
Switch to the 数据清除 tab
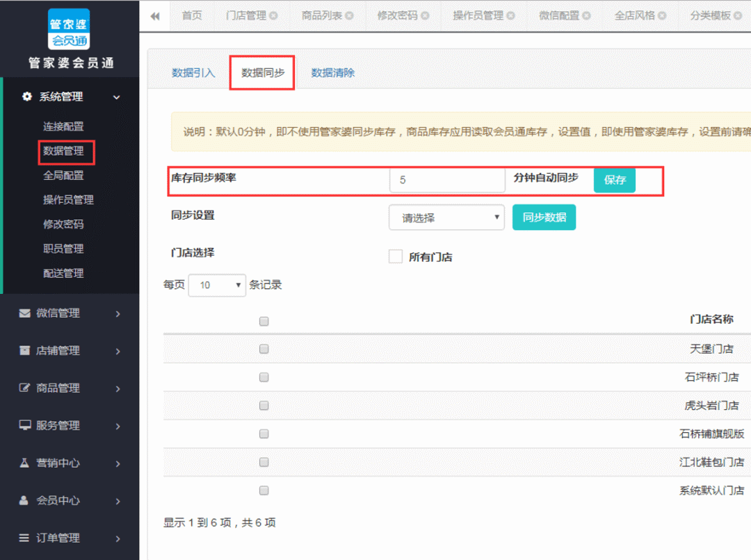332,73
